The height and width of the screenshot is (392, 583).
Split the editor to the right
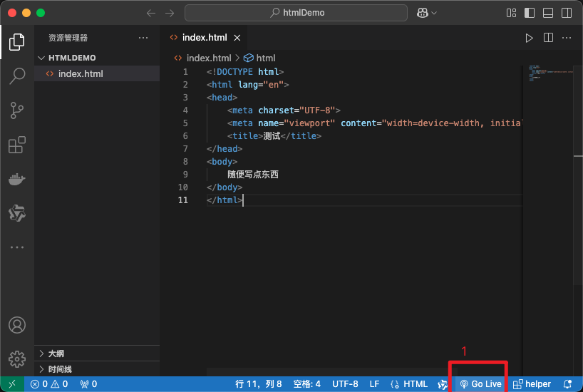tap(548, 38)
